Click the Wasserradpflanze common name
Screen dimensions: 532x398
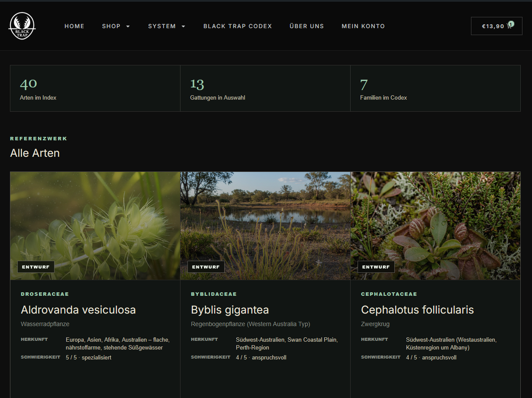click(45, 324)
